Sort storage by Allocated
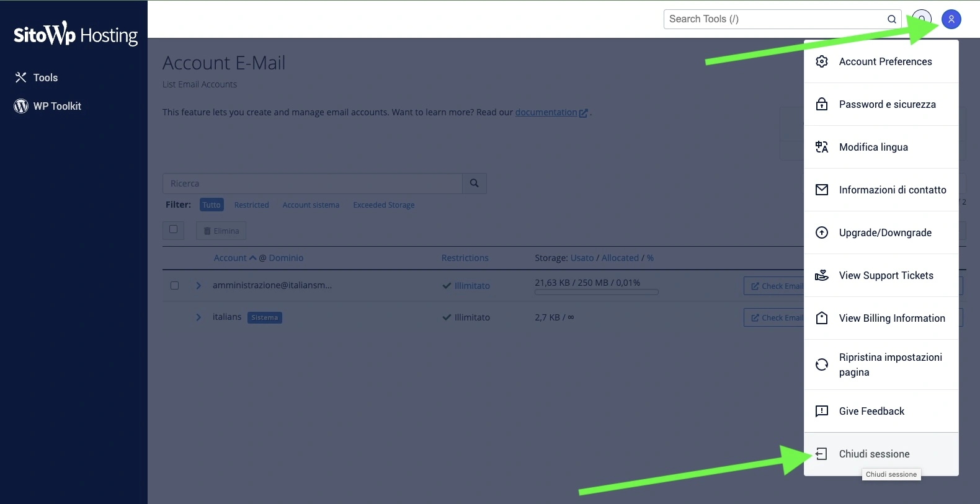Viewport: 980px width, 504px height. coord(620,258)
